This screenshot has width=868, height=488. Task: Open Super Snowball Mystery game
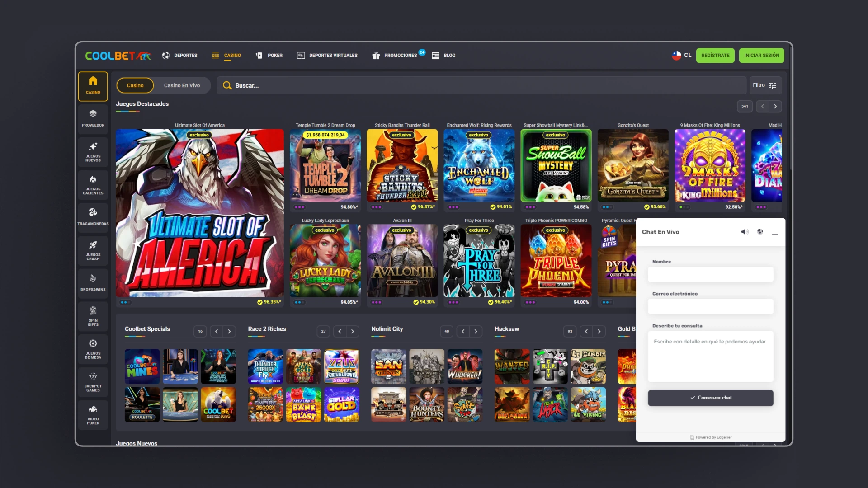[x=556, y=165]
